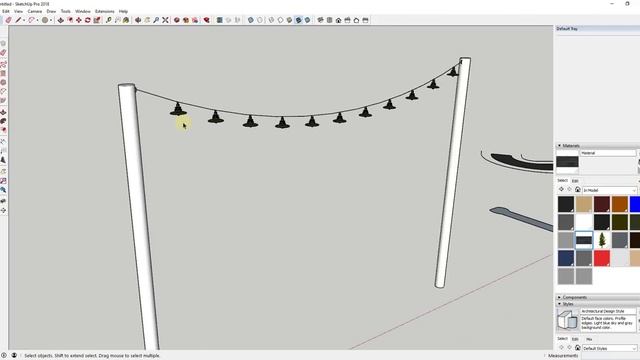Image resolution: width=640 pixels, height=360 pixels.
Task: Open the Draw menu
Action: pos(51,11)
